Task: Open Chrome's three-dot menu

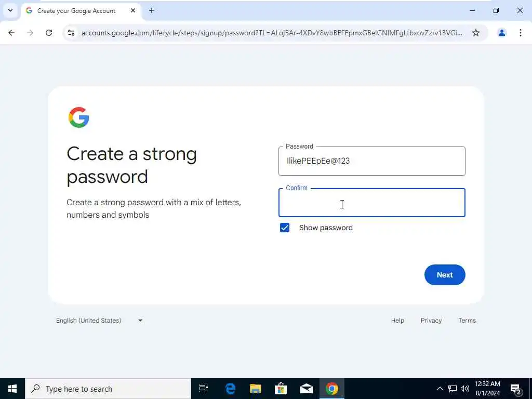Action: click(x=521, y=33)
